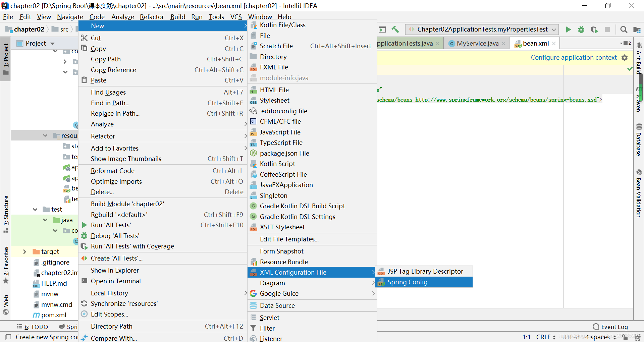This screenshot has height=342, width=644.
Task: Open the Ant Build side panel
Action: tap(639, 58)
